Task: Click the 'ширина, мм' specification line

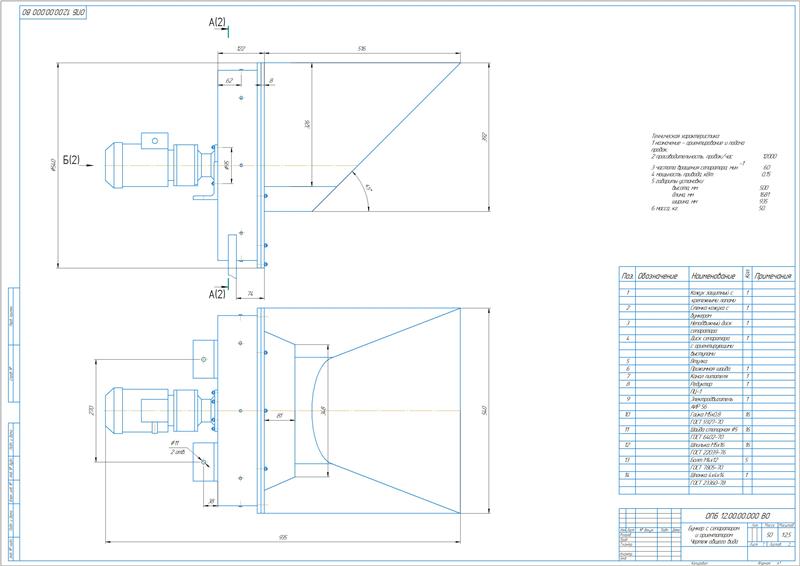Action: coord(684,202)
